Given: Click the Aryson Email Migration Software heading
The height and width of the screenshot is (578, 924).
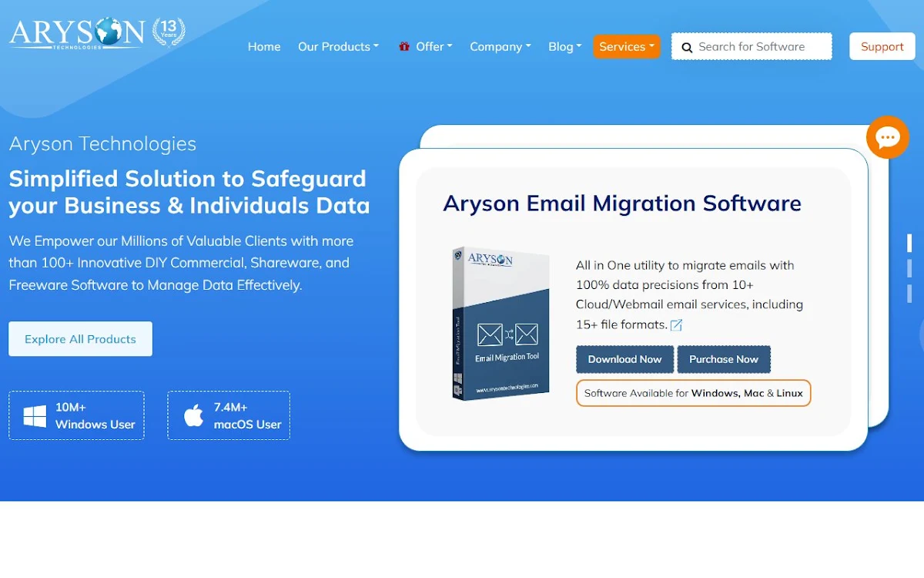Looking at the screenshot, I should point(622,203).
